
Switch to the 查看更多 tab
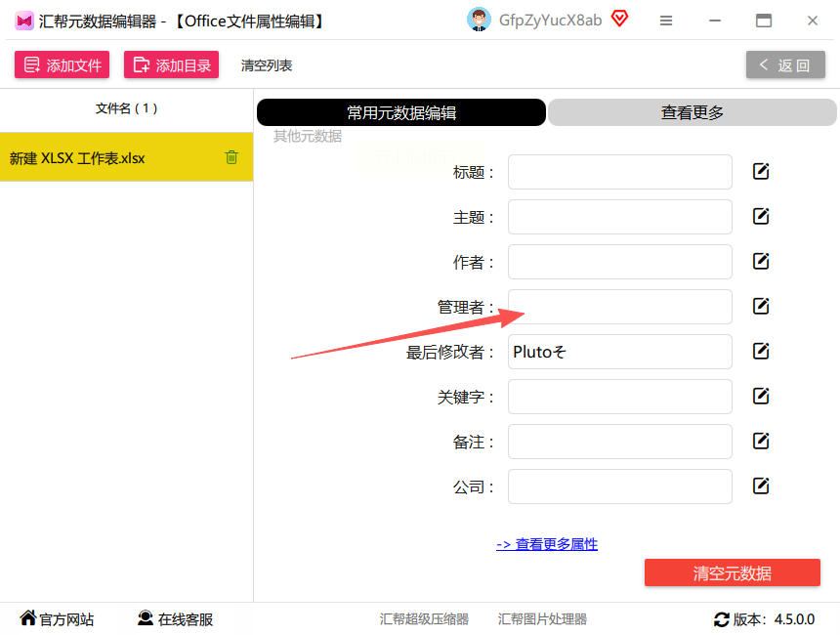(693, 112)
